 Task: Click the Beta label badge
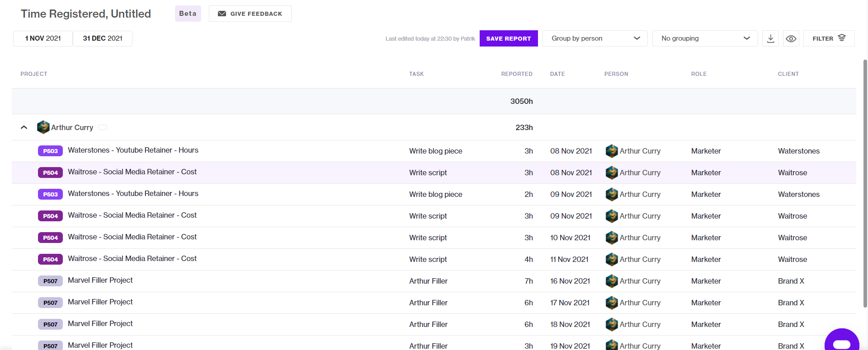pyautogui.click(x=188, y=14)
